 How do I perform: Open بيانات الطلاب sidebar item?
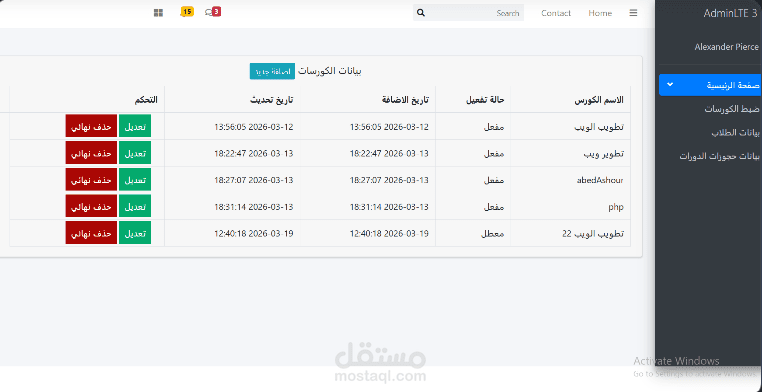(x=735, y=133)
